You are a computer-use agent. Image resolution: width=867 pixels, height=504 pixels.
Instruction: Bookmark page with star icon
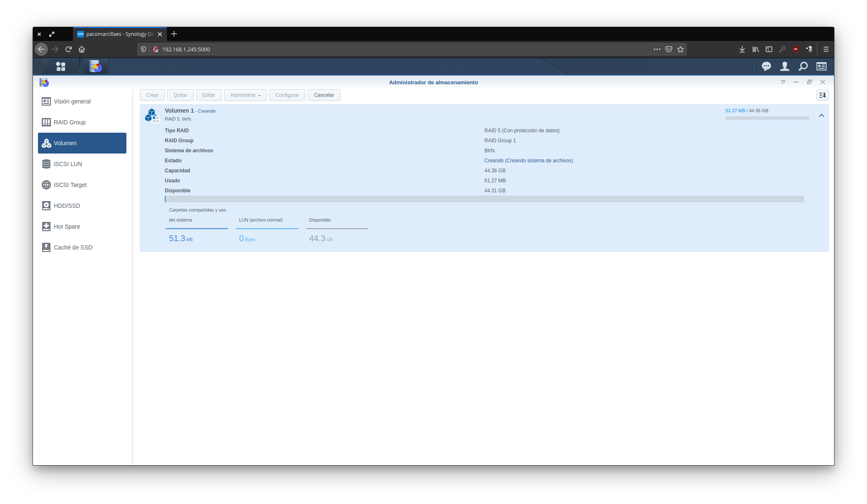(x=680, y=49)
